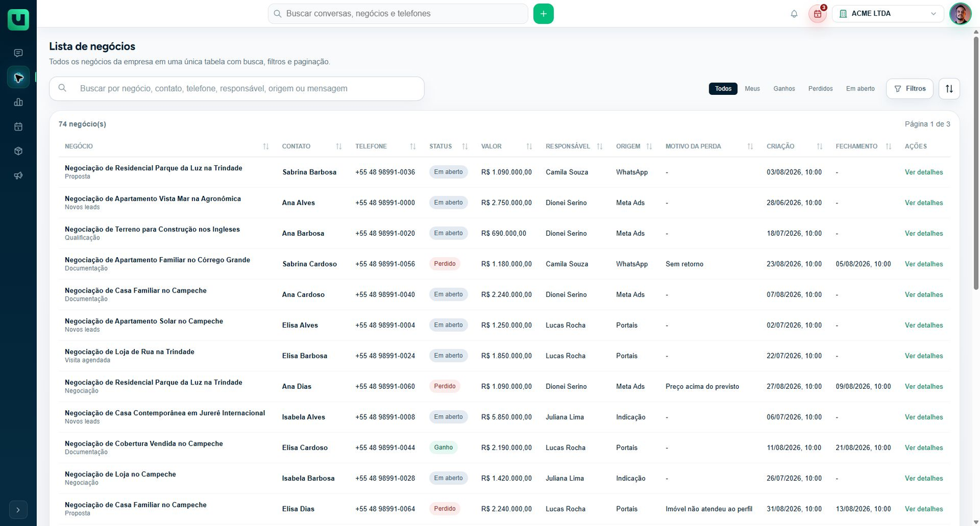This screenshot has width=980, height=526.
Task: Sort by the Contato column arrows
Action: click(339, 146)
